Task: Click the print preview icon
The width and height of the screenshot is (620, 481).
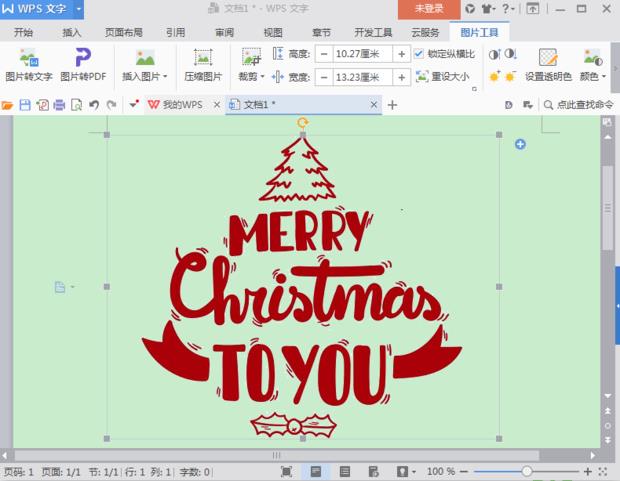Action: click(x=76, y=105)
